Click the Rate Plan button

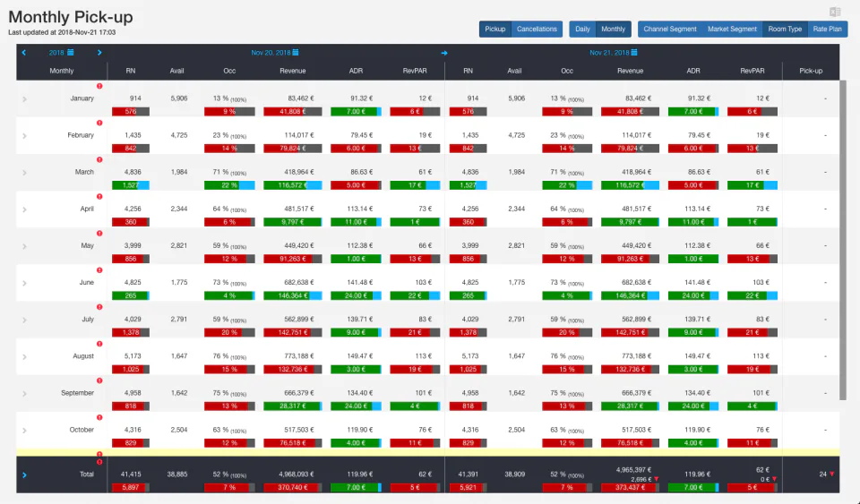tap(827, 29)
